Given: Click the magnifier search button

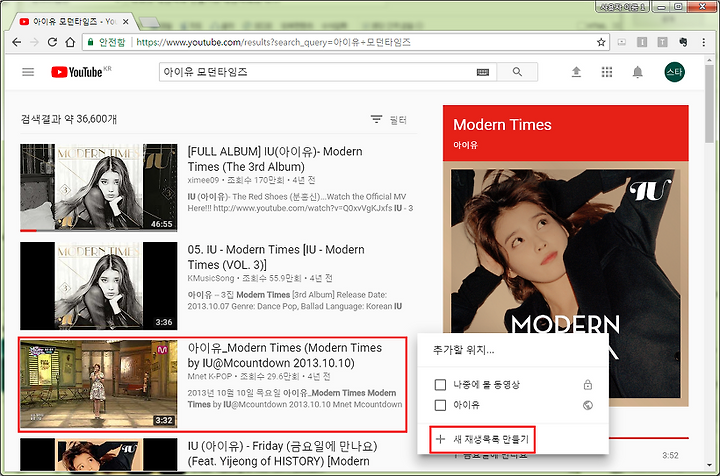Looking at the screenshot, I should [517, 72].
